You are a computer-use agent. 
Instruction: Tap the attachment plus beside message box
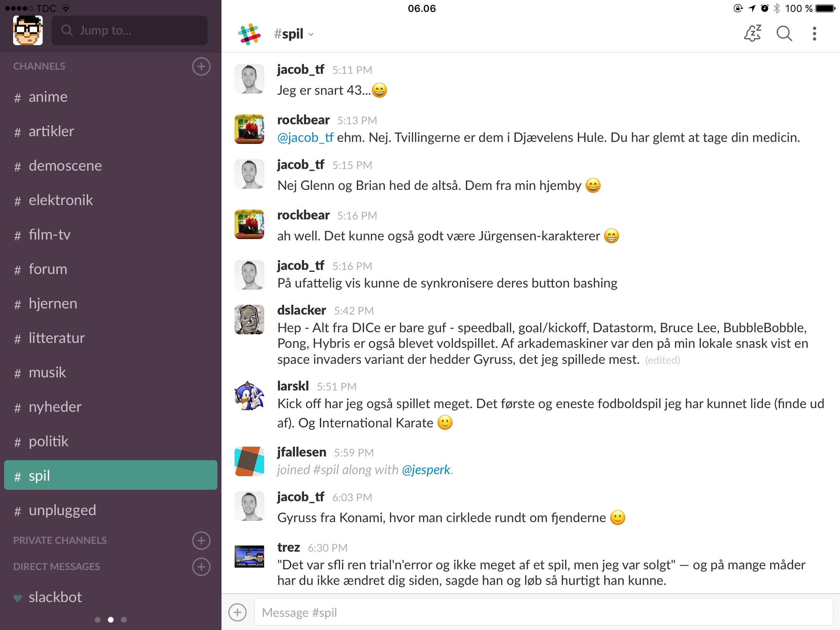point(237,612)
